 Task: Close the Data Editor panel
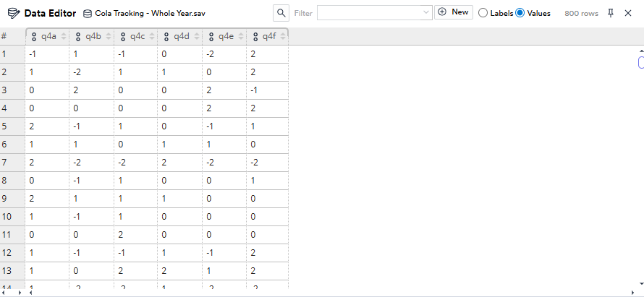tap(627, 13)
